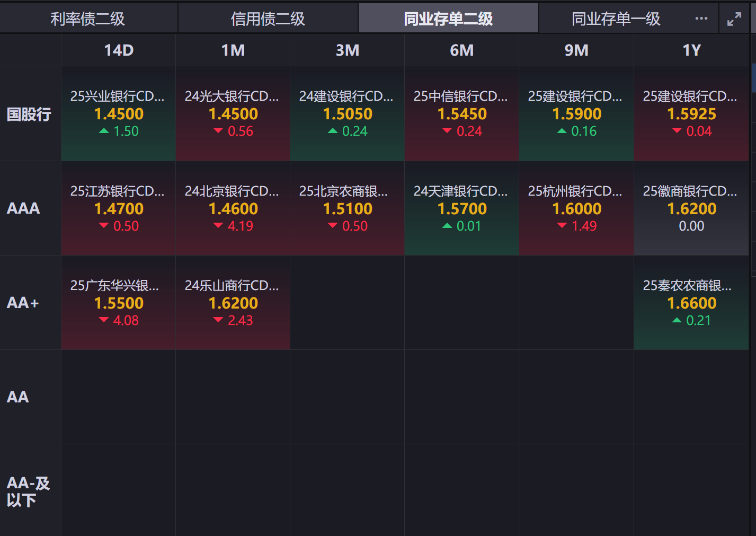Select the 14D tenor column header
Viewport: 756px width, 536px height.
[x=119, y=50]
